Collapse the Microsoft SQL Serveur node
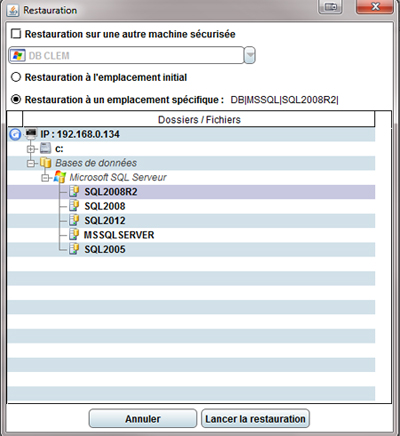 45,178
